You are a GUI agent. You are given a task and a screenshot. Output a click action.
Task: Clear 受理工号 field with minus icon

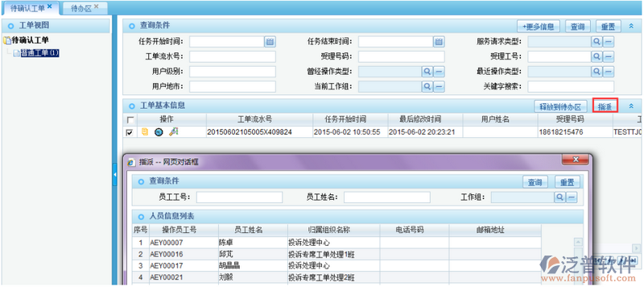[609, 56]
